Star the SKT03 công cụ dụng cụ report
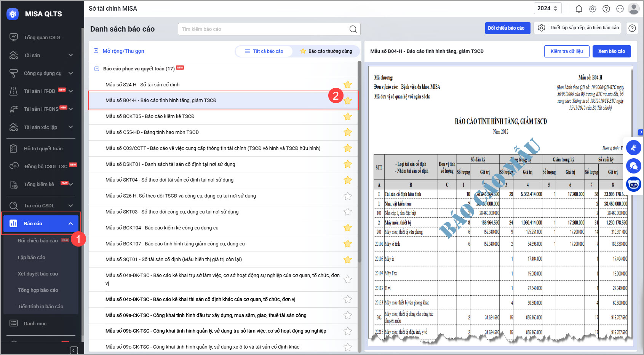Image resolution: width=644 pixels, height=355 pixels. click(347, 212)
